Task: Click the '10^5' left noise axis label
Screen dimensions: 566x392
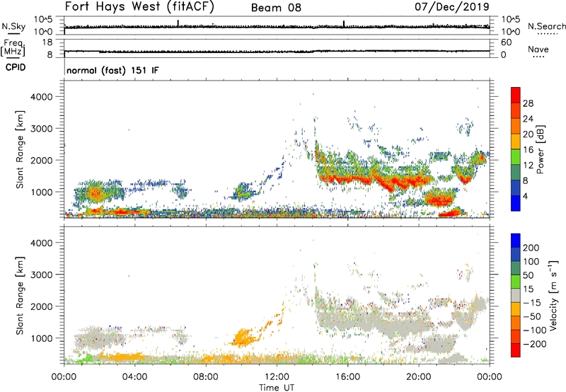Action: pyautogui.click(x=43, y=20)
